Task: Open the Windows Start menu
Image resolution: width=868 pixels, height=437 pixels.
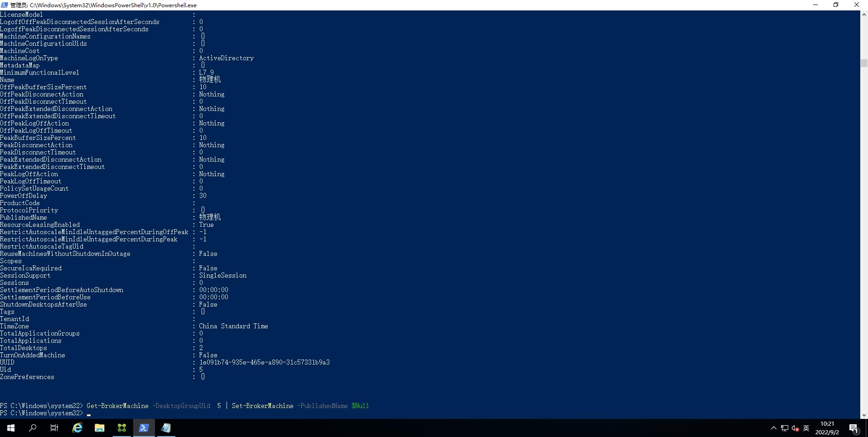Action: pos(11,428)
